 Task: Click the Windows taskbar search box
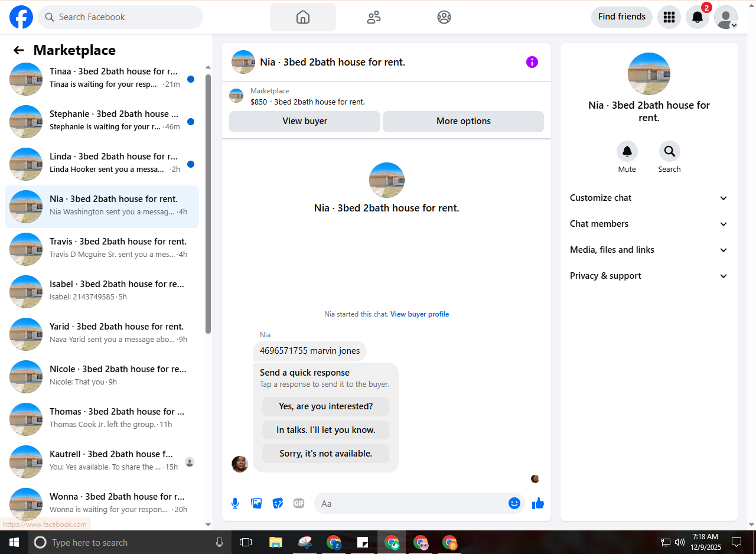pyautogui.click(x=130, y=542)
